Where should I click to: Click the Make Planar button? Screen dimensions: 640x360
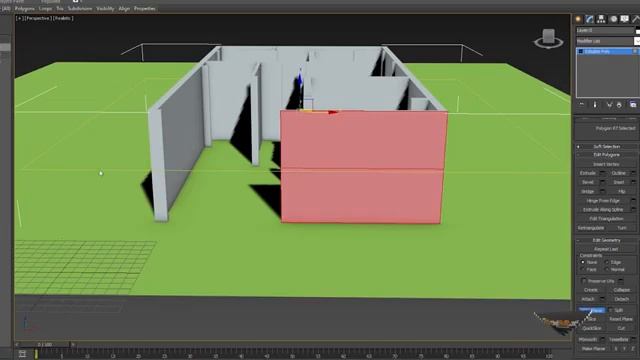coord(593,349)
